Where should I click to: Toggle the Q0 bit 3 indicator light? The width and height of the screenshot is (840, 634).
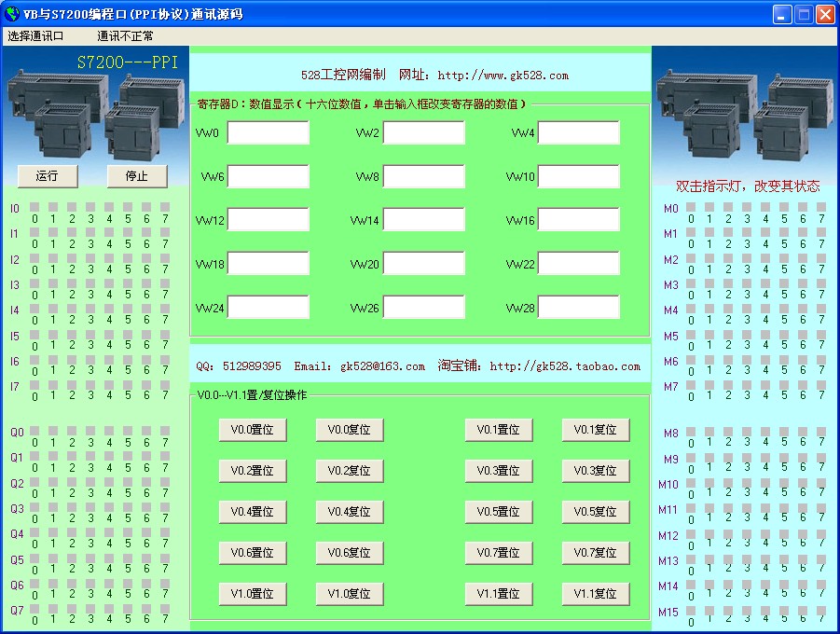(90, 431)
